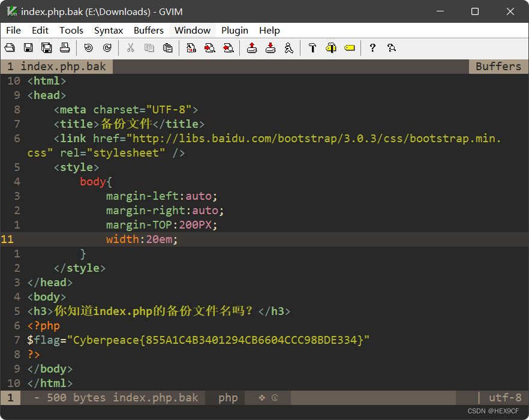This screenshot has height=420, width=529.
Task: Click the opening <html> tag line
Action: pos(47,81)
